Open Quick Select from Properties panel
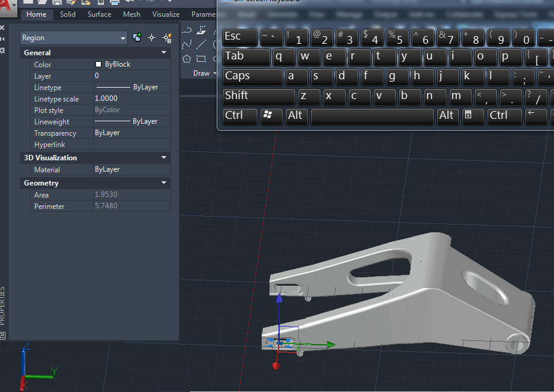The height and width of the screenshot is (392, 554). pyautogui.click(x=167, y=38)
